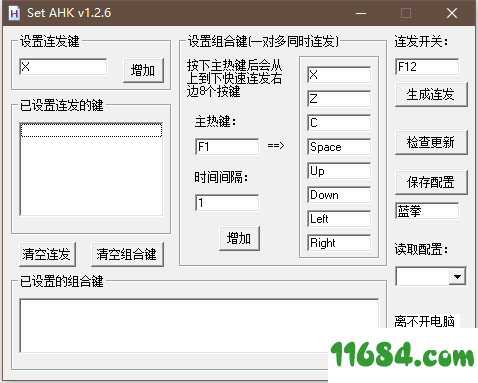Click the 生成连发 button
The width and height of the screenshot is (478, 383).
pyautogui.click(x=431, y=94)
